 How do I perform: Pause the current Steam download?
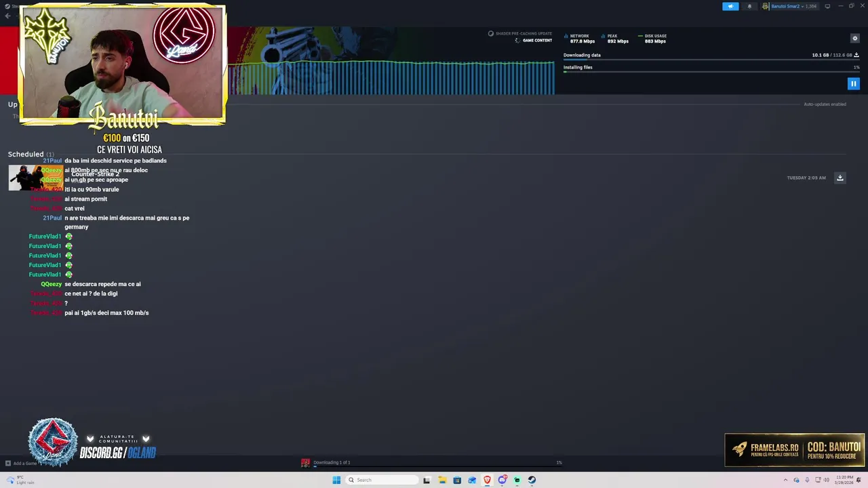853,83
